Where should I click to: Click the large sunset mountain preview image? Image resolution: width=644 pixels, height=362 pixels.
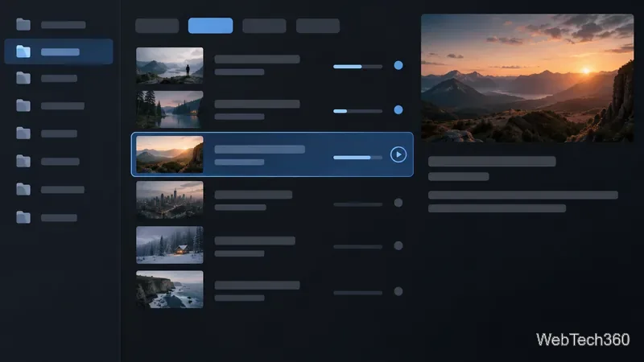pyautogui.click(x=527, y=78)
